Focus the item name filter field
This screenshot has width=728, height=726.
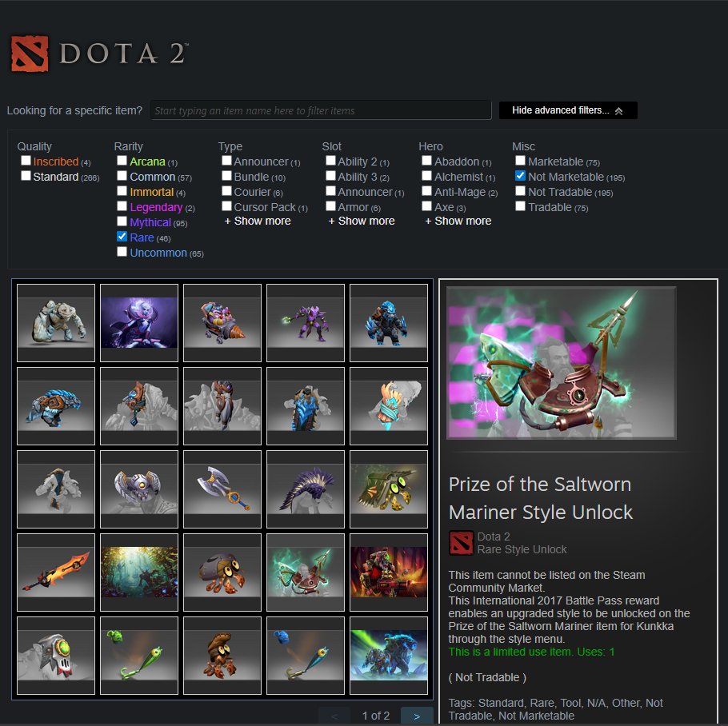[x=321, y=110]
